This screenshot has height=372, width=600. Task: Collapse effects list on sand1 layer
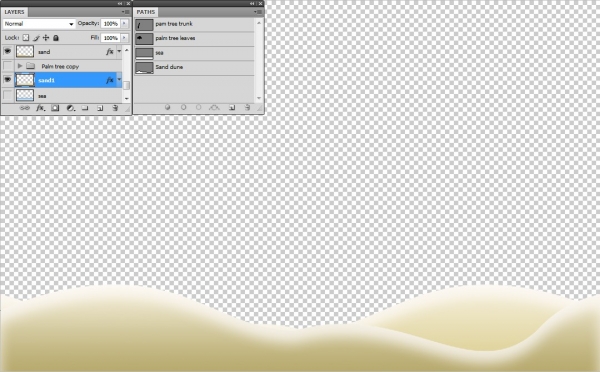tap(119, 80)
